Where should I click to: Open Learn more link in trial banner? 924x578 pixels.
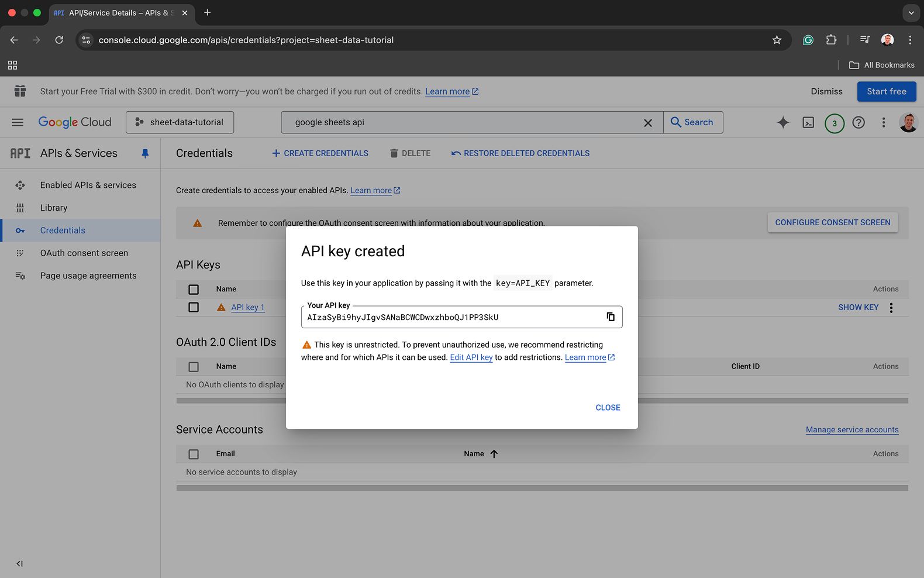451,91
